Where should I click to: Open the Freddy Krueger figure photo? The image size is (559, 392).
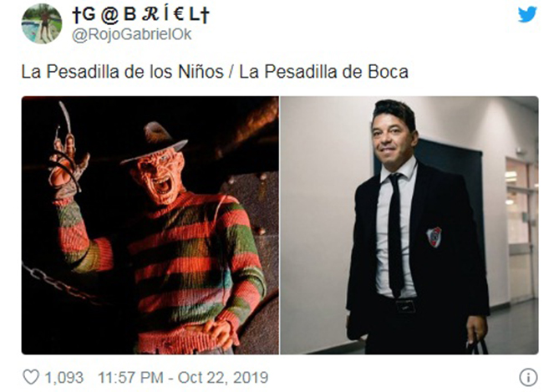(150, 225)
